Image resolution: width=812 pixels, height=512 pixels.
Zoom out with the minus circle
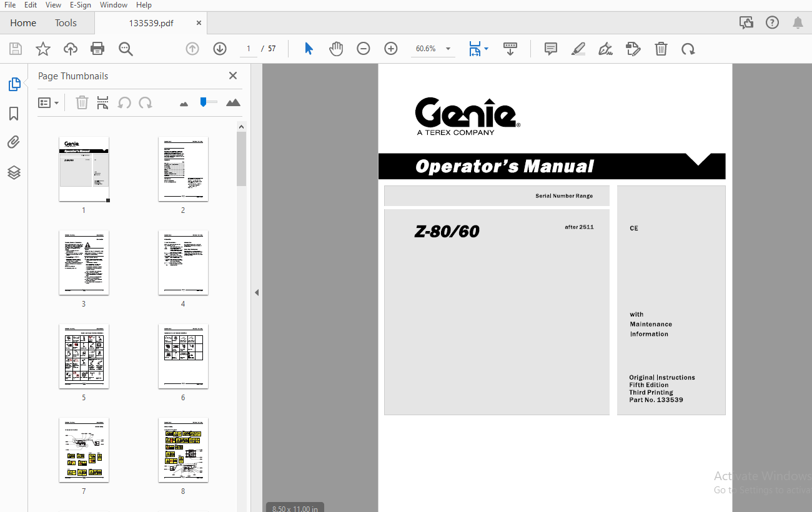coord(364,49)
